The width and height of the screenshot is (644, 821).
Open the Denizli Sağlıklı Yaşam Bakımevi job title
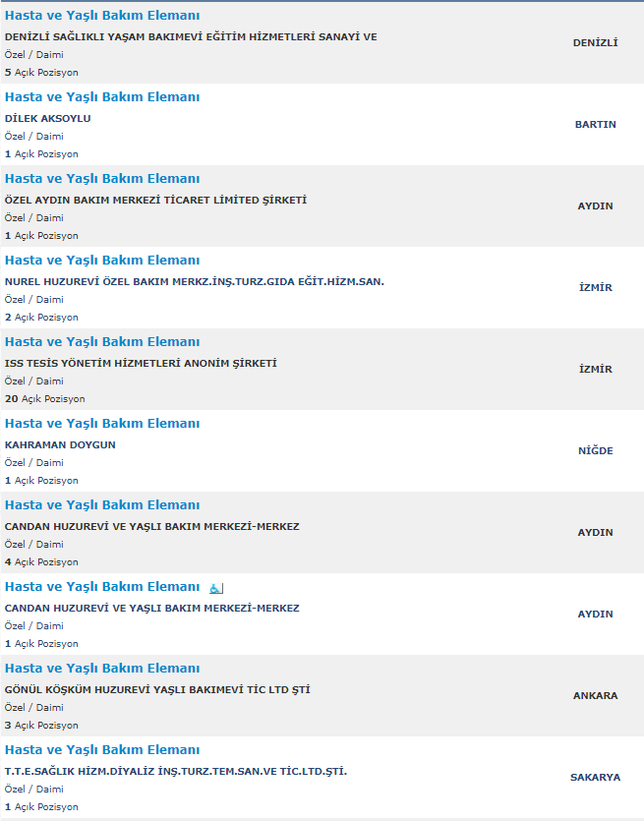[102, 15]
